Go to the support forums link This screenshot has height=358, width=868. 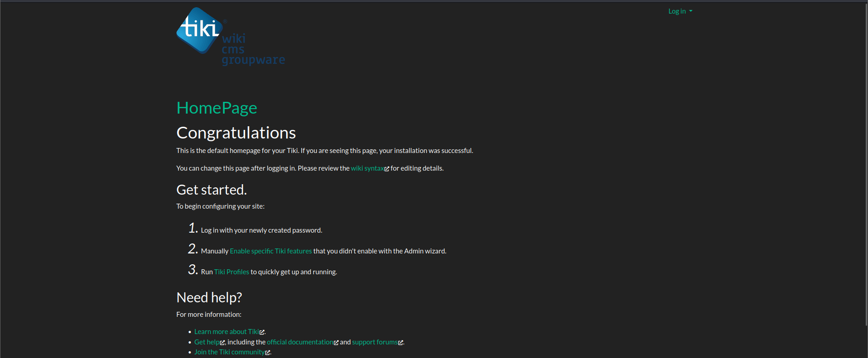(x=375, y=342)
